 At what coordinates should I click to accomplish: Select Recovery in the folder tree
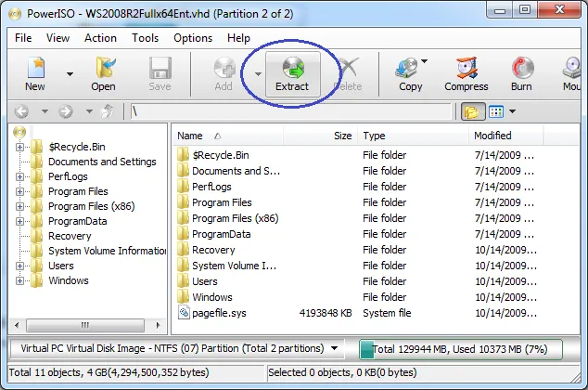pyautogui.click(x=70, y=236)
